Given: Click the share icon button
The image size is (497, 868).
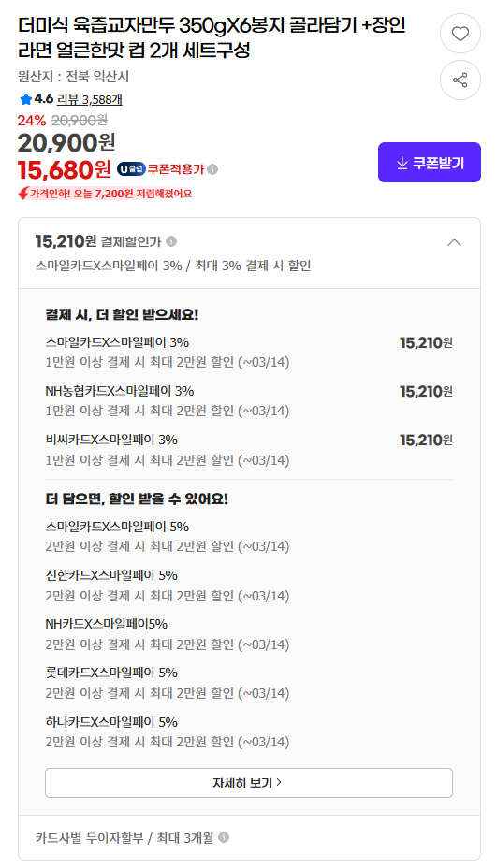Looking at the screenshot, I should [x=460, y=80].
